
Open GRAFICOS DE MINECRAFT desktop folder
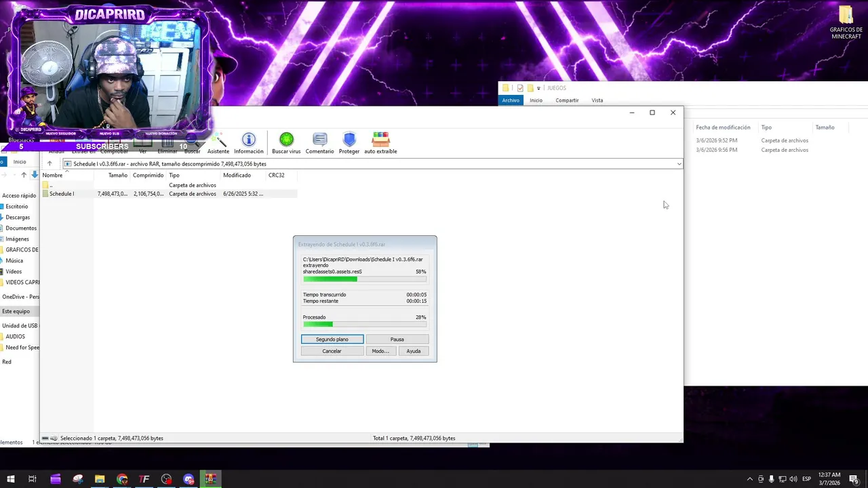click(846, 23)
